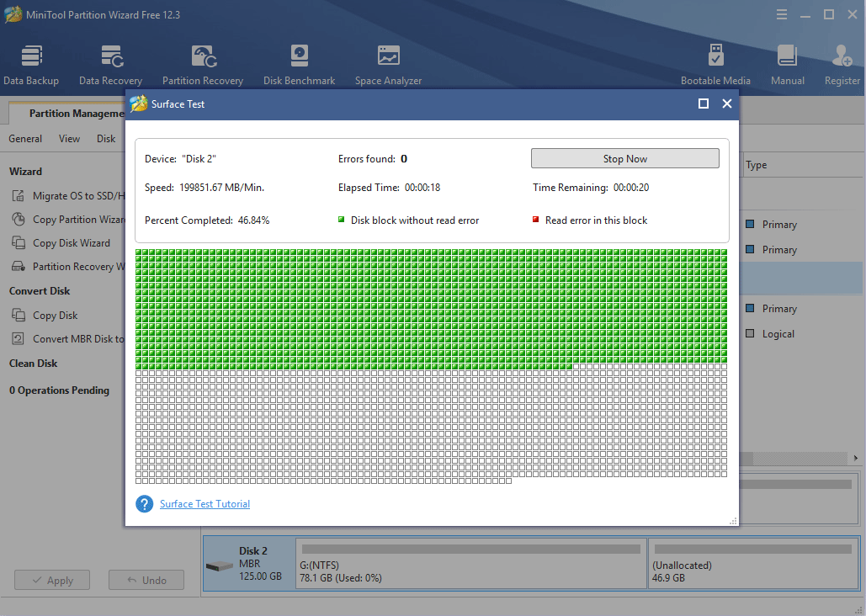Click the Convert MBR Disk icon
Viewport: 866px width, 616px height.
click(19, 338)
